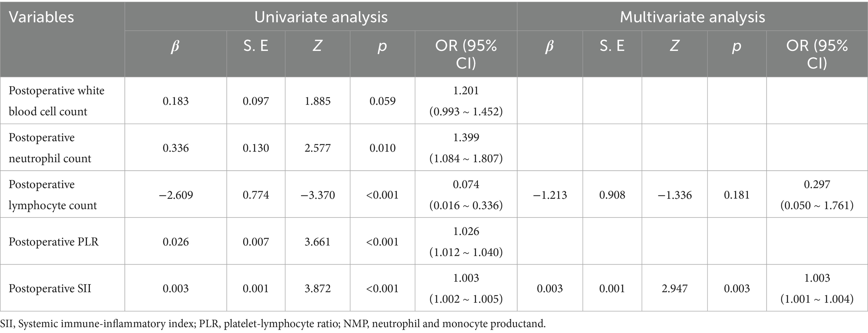868x333 pixels.
Task: Select the Postoperative PLR row label
Action: click(x=54, y=242)
